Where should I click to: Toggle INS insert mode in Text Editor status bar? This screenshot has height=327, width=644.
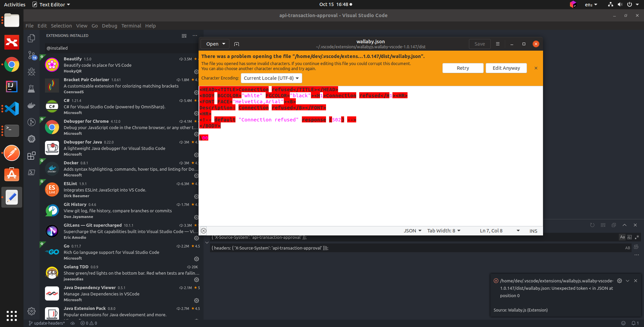(x=533, y=231)
